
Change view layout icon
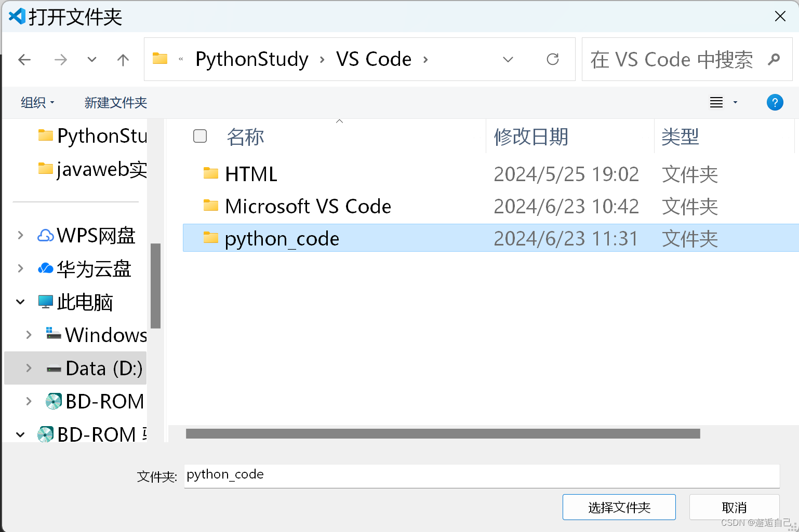pos(716,102)
